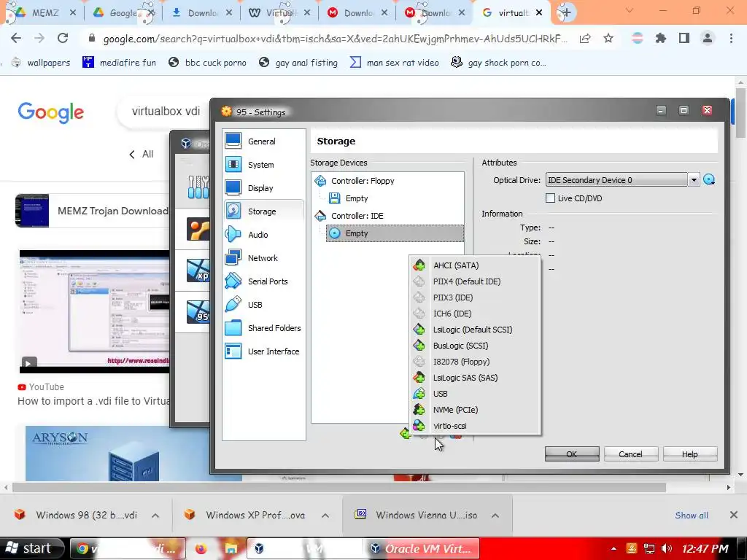The height and width of the screenshot is (560, 747).
Task: Open the mediafire fun bookmark
Action: coord(119,63)
